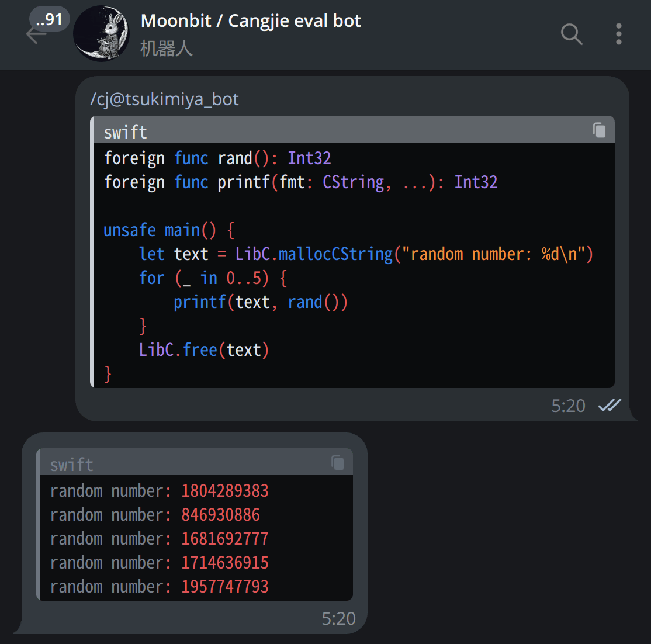
Task: Click the swift label on the bot reply block
Action: 71,465
